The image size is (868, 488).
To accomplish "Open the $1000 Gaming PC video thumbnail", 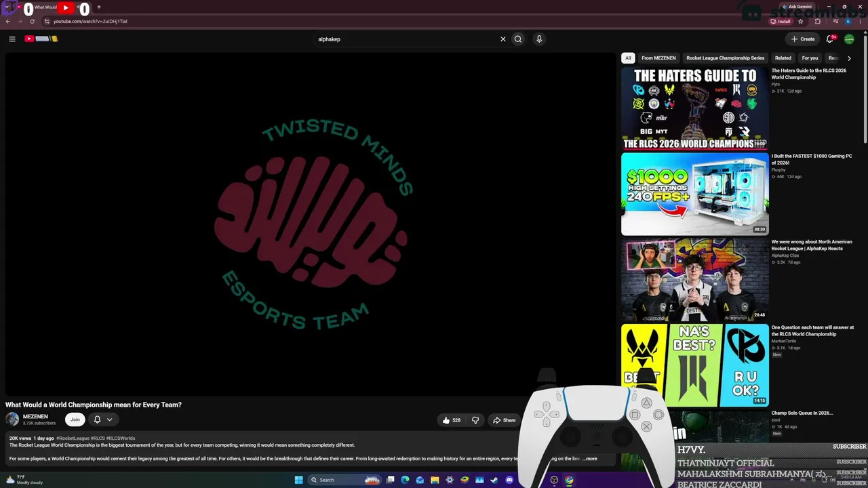I will pos(695,194).
